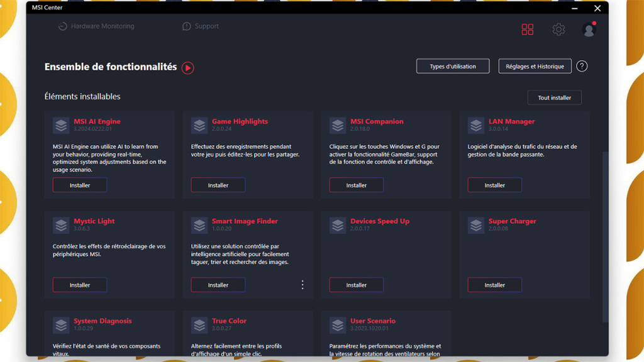Click the user account profile icon
Image resolution: width=644 pixels, height=362 pixels.
(x=589, y=30)
